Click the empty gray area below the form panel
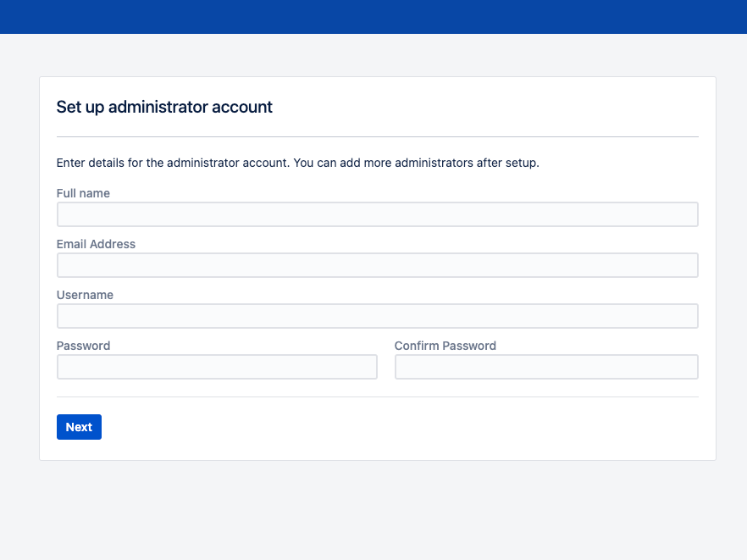The height and width of the screenshot is (560, 747). tap(373, 510)
